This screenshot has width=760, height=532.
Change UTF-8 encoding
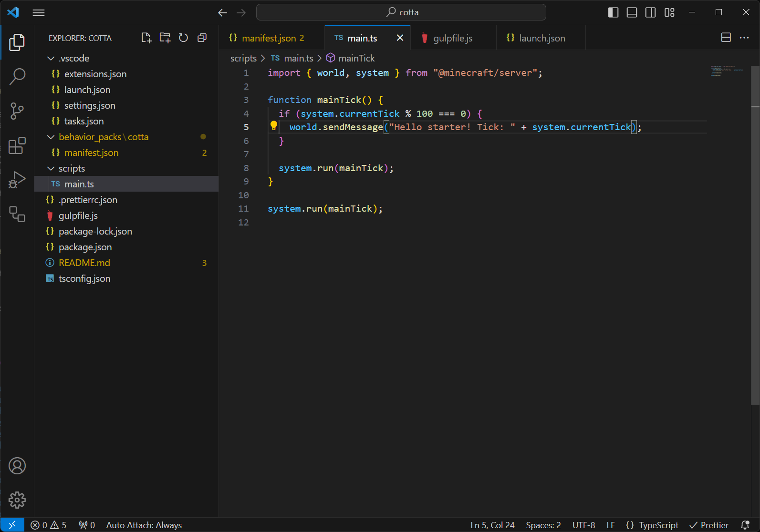point(584,525)
